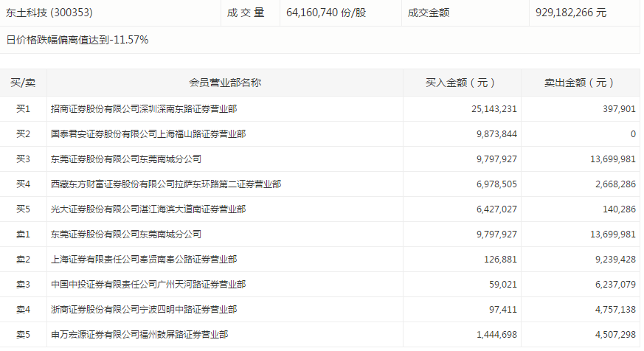The image size is (644, 351).
Task: Select the 买1 row label
Action: (23, 109)
